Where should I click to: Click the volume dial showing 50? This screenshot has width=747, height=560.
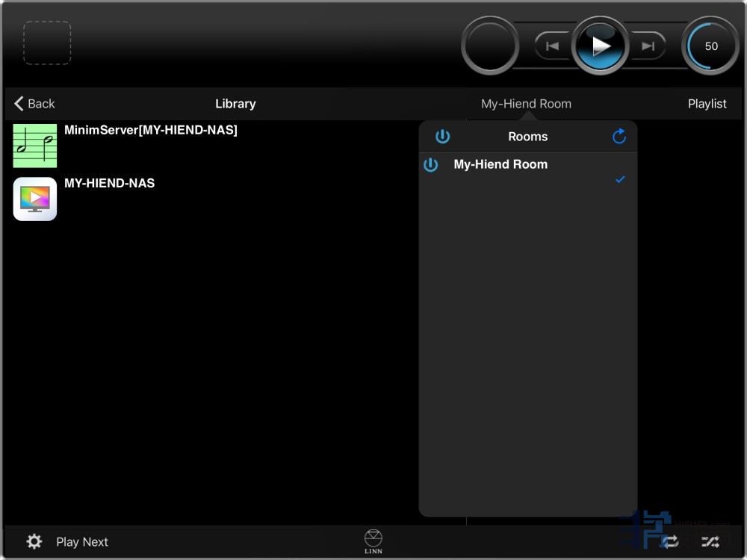click(710, 46)
